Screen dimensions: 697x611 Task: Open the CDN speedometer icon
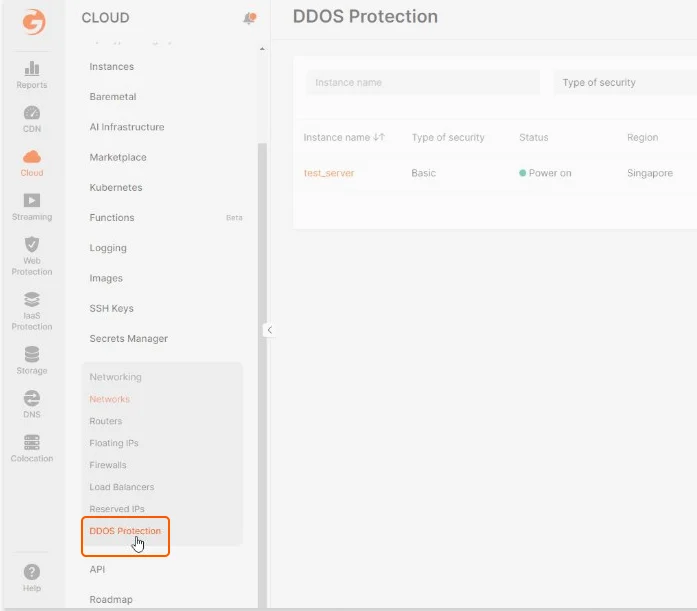point(32,113)
